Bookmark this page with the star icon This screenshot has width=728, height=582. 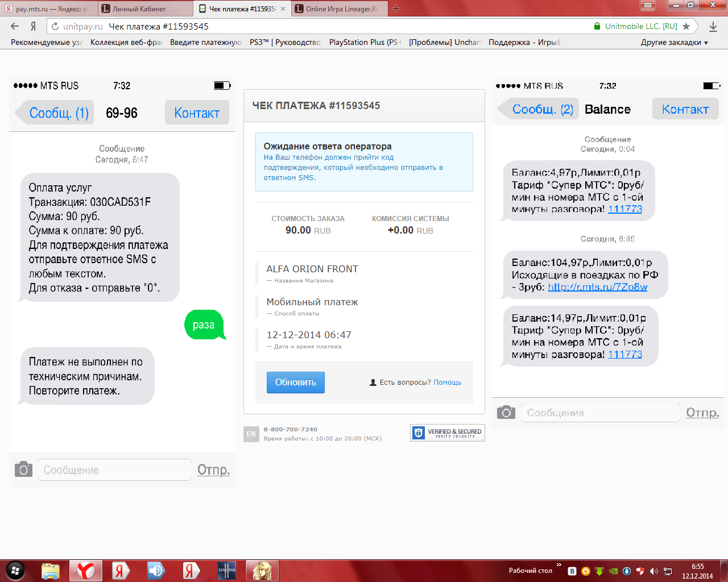pos(686,26)
